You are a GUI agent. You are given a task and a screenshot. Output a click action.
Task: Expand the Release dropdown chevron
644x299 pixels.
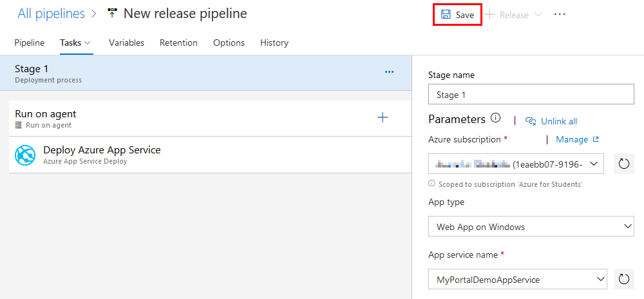click(537, 15)
